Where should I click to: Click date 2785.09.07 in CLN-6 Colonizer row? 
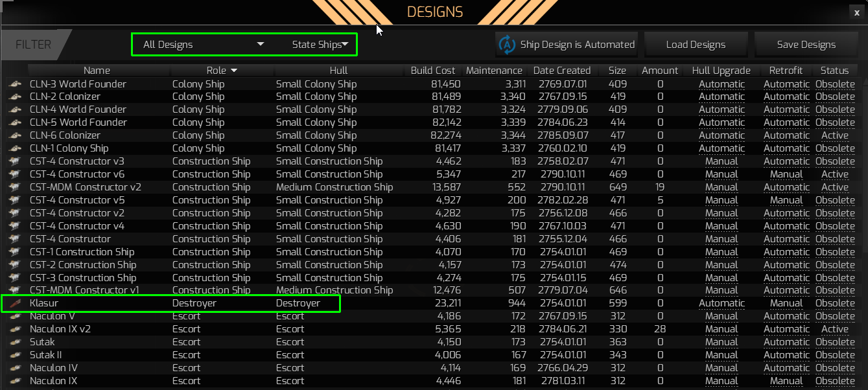pos(562,135)
